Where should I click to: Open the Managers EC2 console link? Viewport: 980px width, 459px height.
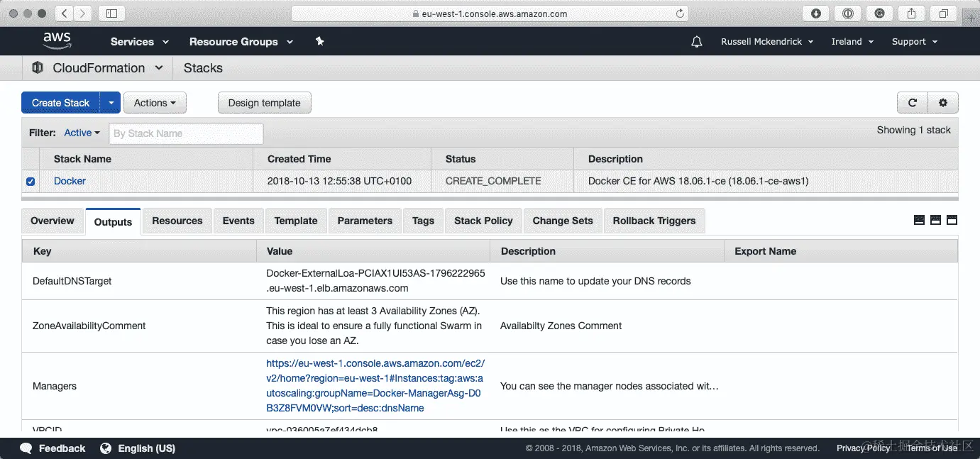(375, 386)
